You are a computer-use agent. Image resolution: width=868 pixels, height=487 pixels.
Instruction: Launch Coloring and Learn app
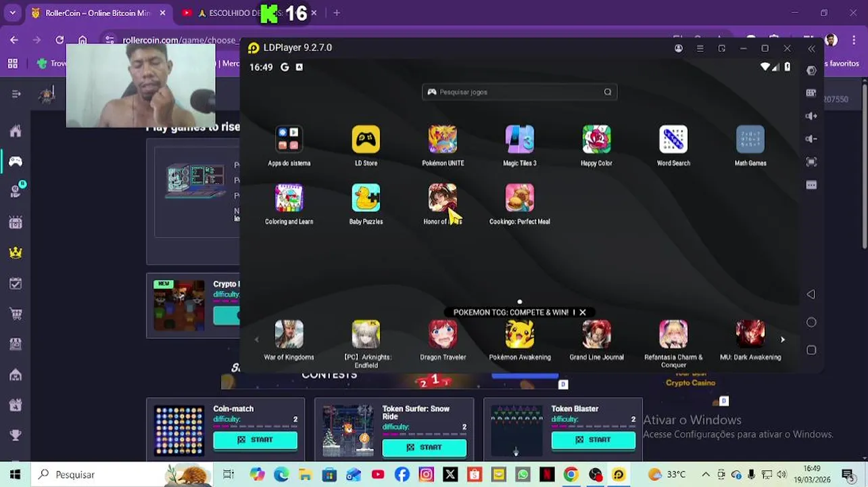[289, 198]
